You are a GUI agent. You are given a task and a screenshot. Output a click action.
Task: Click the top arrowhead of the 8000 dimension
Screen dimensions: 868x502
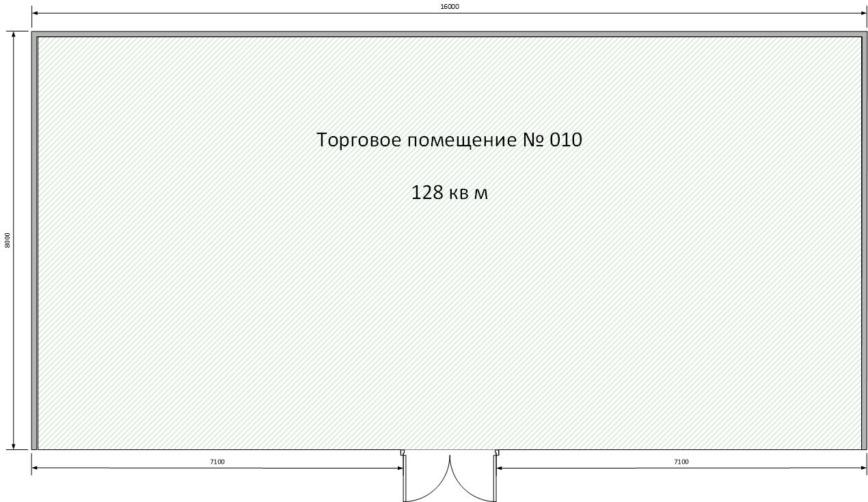tap(14, 36)
